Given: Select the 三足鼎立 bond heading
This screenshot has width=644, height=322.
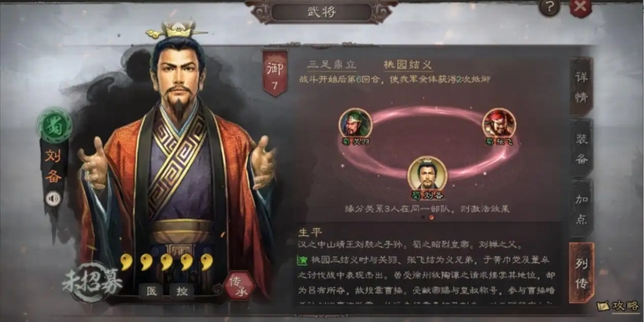Looking at the screenshot, I should 332,64.
